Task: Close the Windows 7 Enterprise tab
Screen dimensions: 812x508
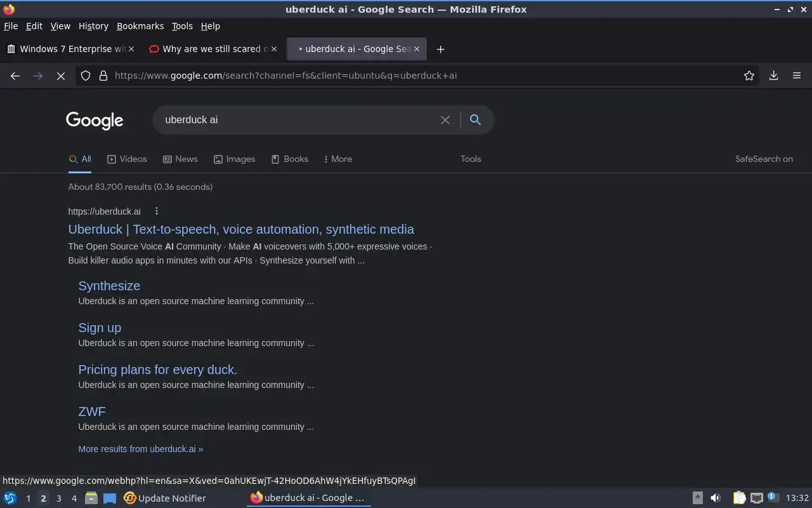Action: click(131, 49)
